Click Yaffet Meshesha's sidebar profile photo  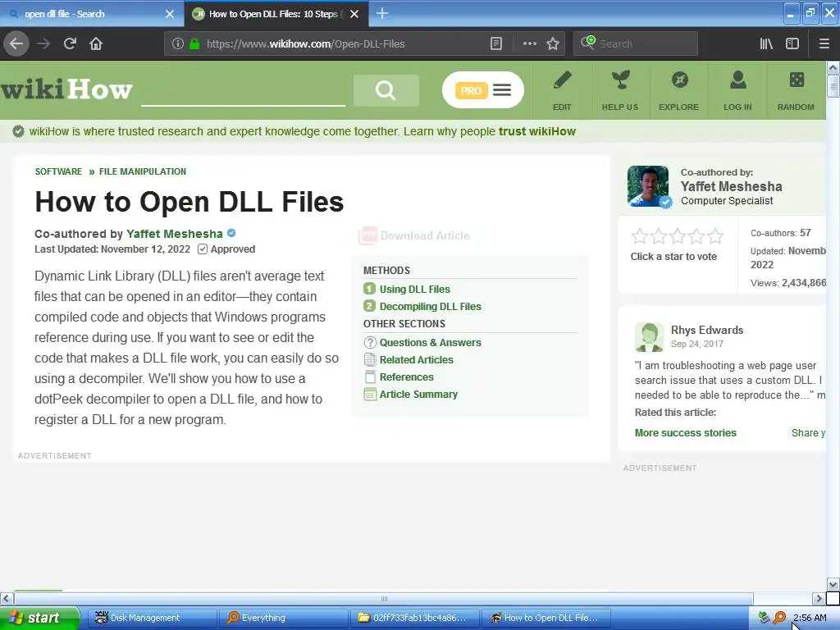[x=648, y=186]
